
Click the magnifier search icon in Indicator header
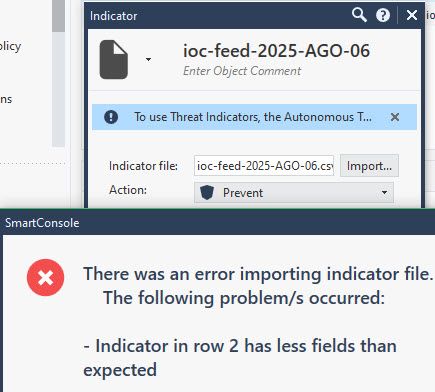tap(359, 15)
